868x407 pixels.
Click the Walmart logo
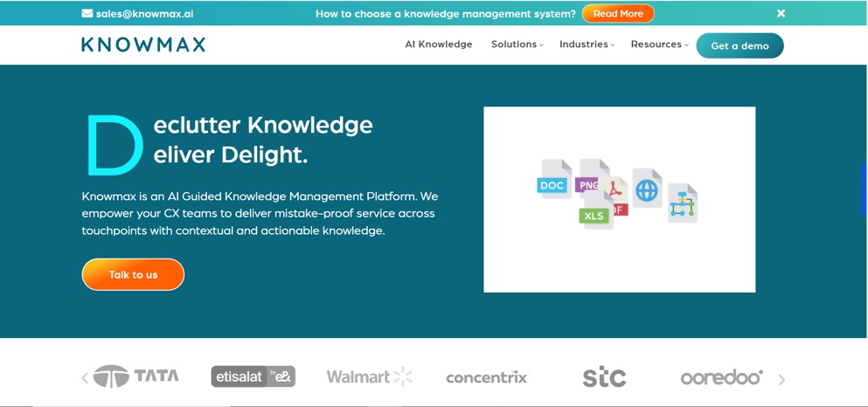(x=369, y=376)
